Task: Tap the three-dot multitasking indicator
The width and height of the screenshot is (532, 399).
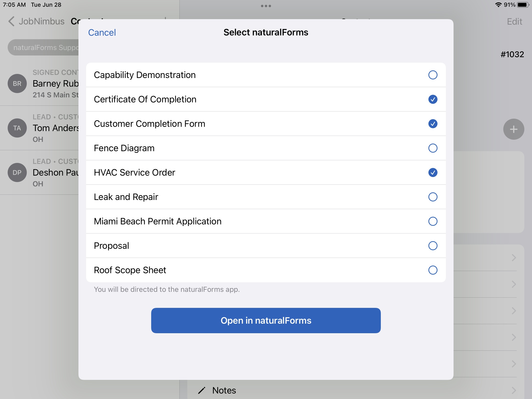Action: click(266, 6)
